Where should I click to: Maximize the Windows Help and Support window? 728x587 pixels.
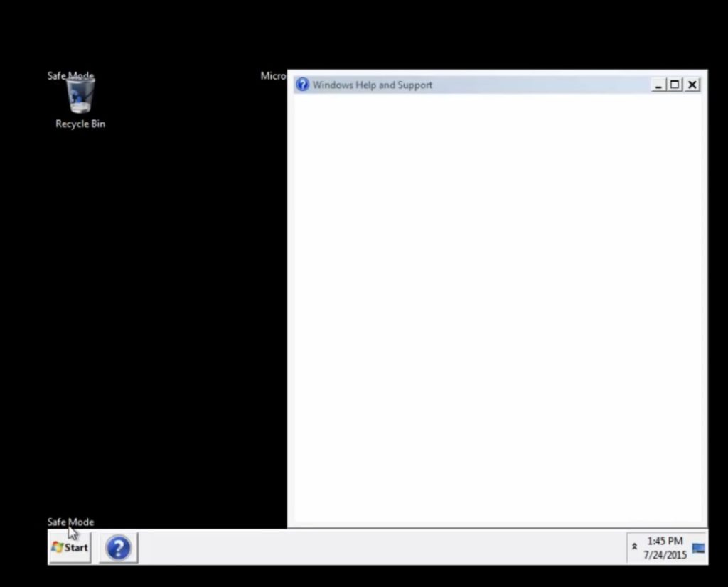[x=675, y=85]
